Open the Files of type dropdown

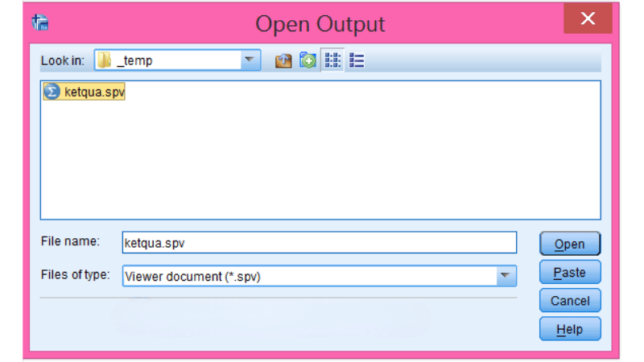[x=506, y=276]
